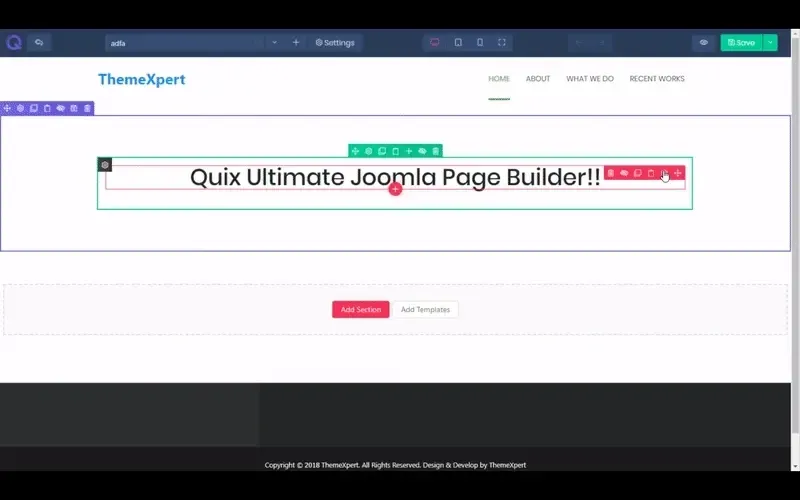Toggle heading element visibility in the red toolbar

[x=624, y=173]
